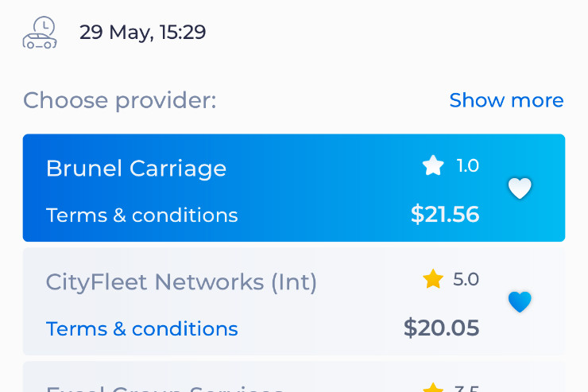Screen dimensions: 588x392
Task: Click the $21.56 price on Brunel Carriage
Action: pyautogui.click(x=445, y=214)
